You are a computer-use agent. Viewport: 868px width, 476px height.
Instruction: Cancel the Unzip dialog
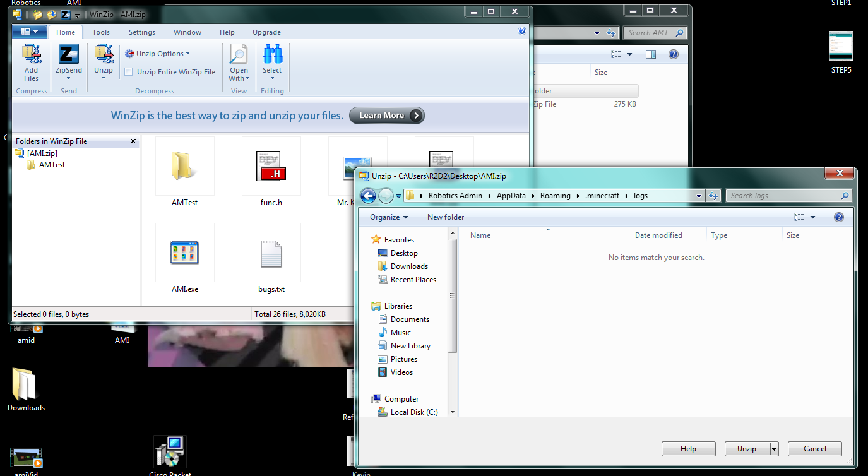pyautogui.click(x=815, y=449)
